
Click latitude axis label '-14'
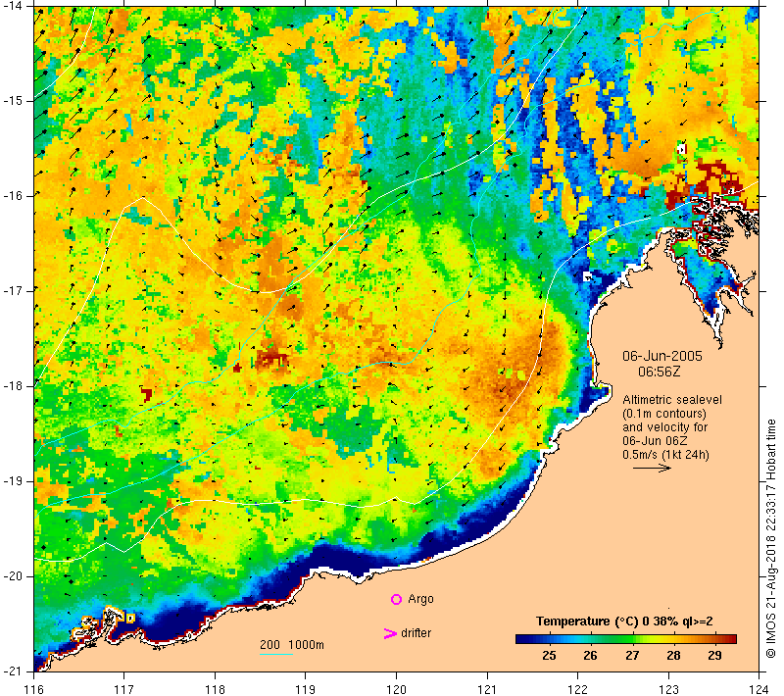[12, 6]
